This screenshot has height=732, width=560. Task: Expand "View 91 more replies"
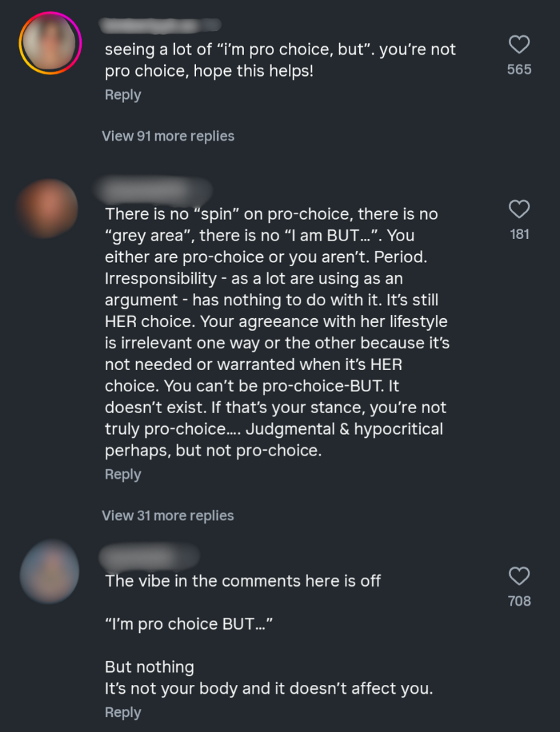click(168, 136)
